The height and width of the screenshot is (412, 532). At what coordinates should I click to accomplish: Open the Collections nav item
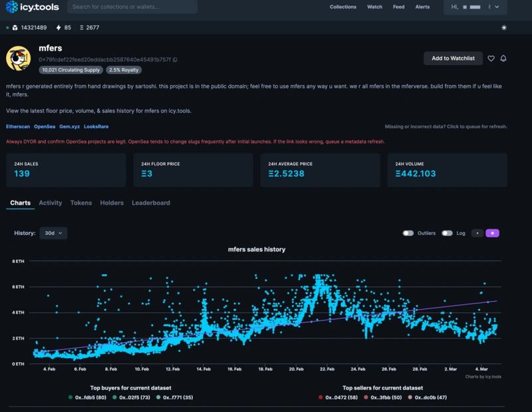pos(342,7)
